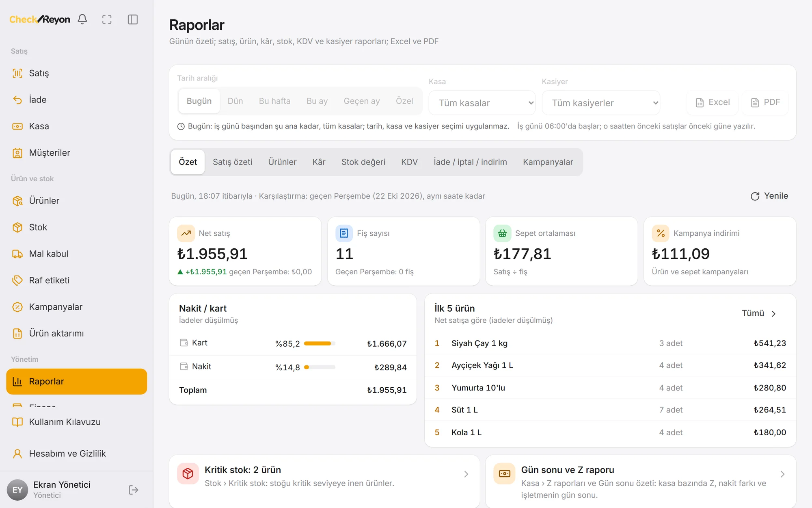The width and height of the screenshot is (812, 508).
Task: Click the Mal kabul truck icon
Action: (17, 254)
